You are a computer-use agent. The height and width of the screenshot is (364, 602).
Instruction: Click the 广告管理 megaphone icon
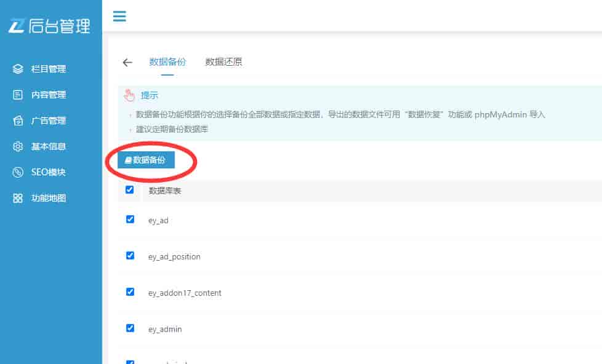17,121
